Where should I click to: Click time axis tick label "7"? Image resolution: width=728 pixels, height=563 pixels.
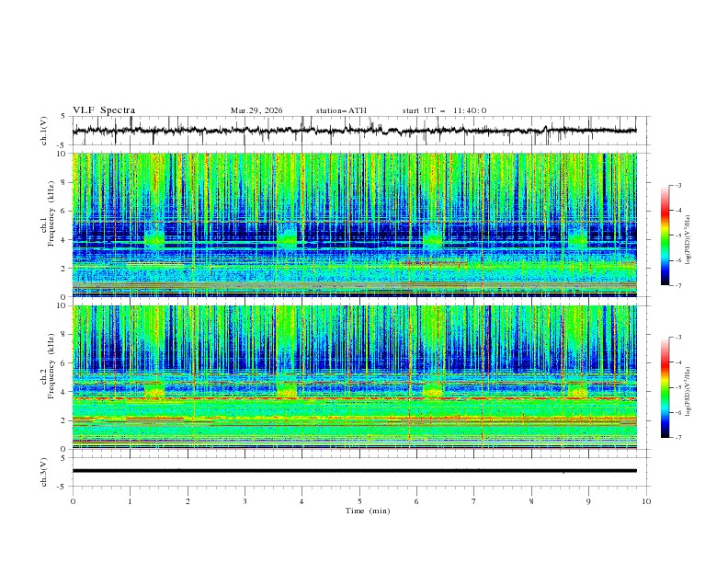click(x=474, y=501)
